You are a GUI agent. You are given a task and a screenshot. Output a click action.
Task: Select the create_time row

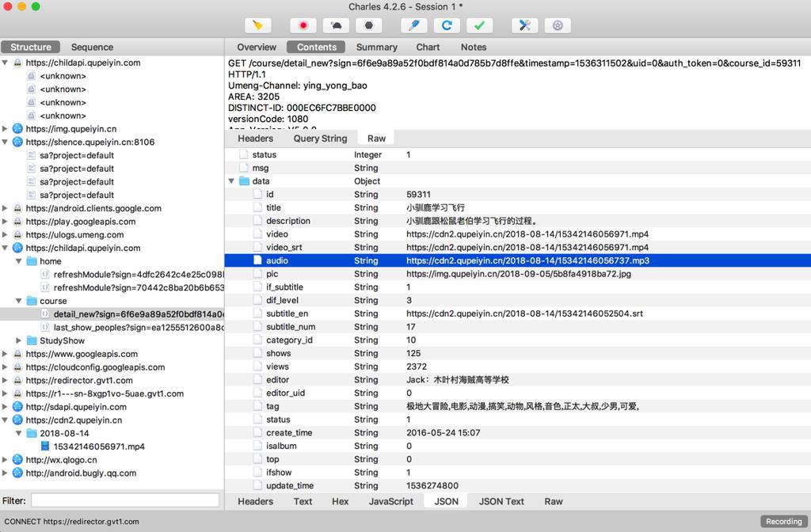coord(518,433)
